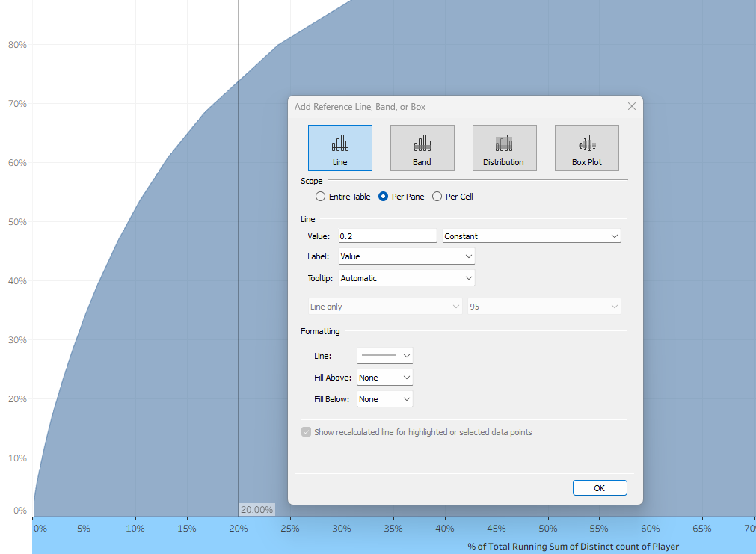The width and height of the screenshot is (756, 554).
Task: Click the 50% y-axis tick label
Action: coord(17,222)
